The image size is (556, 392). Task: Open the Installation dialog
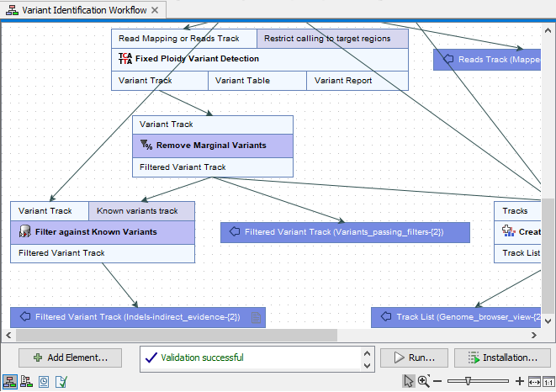coord(502,358)
